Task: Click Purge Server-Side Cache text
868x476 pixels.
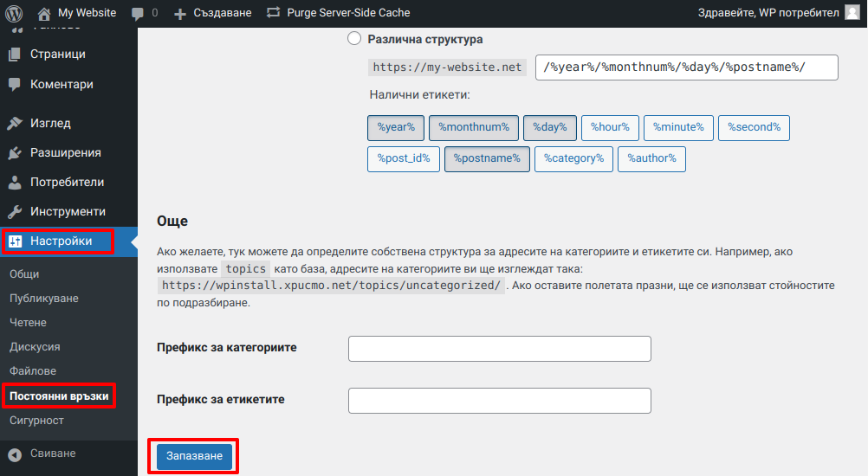Action: pyautogui.click(x=348, y=13)
